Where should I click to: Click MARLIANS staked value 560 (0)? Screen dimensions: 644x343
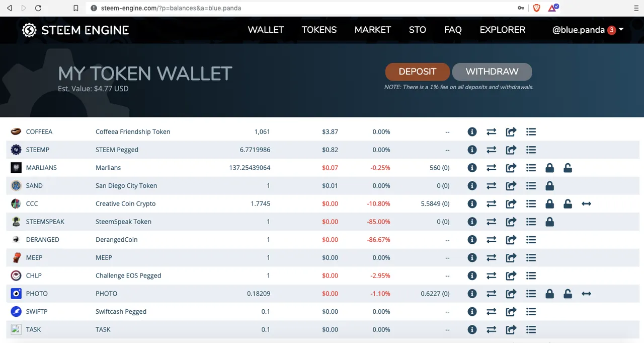coord(440,168)
